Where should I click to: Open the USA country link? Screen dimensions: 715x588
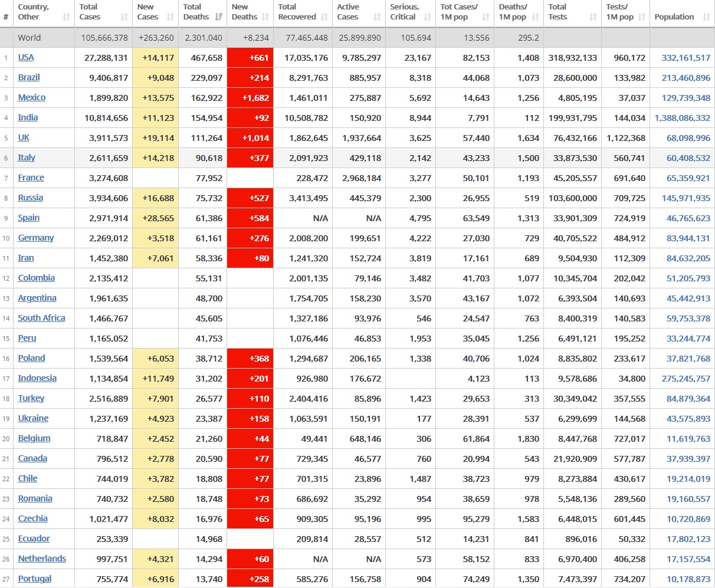click(x=26, y=57)
